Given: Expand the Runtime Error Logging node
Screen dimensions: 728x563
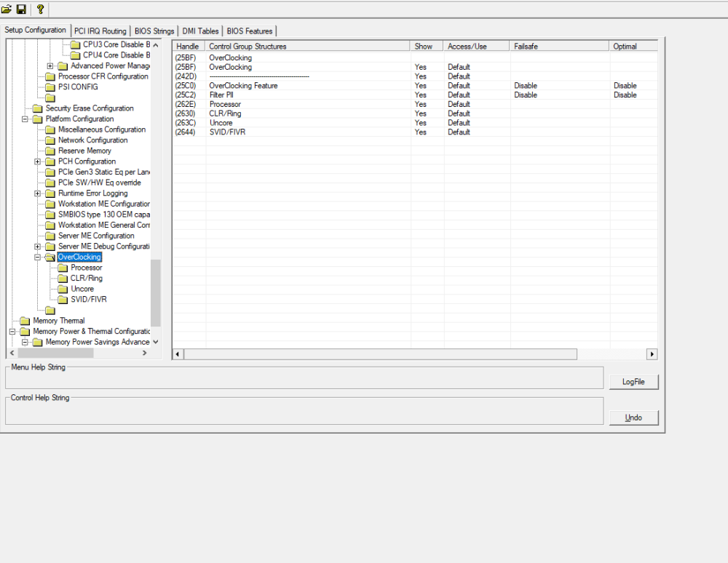Looking at the screenshot, I should (38, 194).
